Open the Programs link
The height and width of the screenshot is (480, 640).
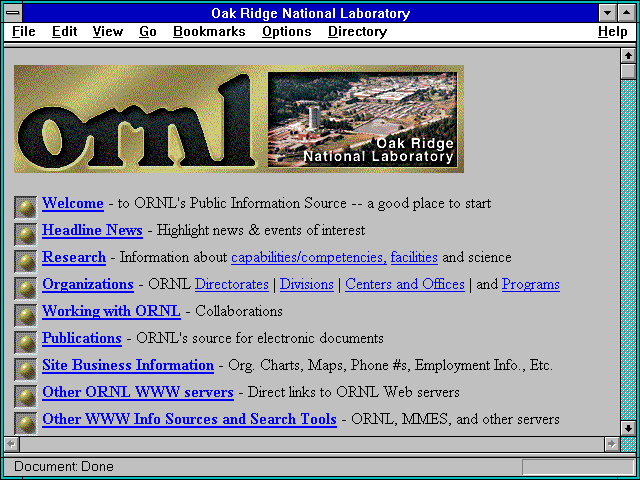531,284
